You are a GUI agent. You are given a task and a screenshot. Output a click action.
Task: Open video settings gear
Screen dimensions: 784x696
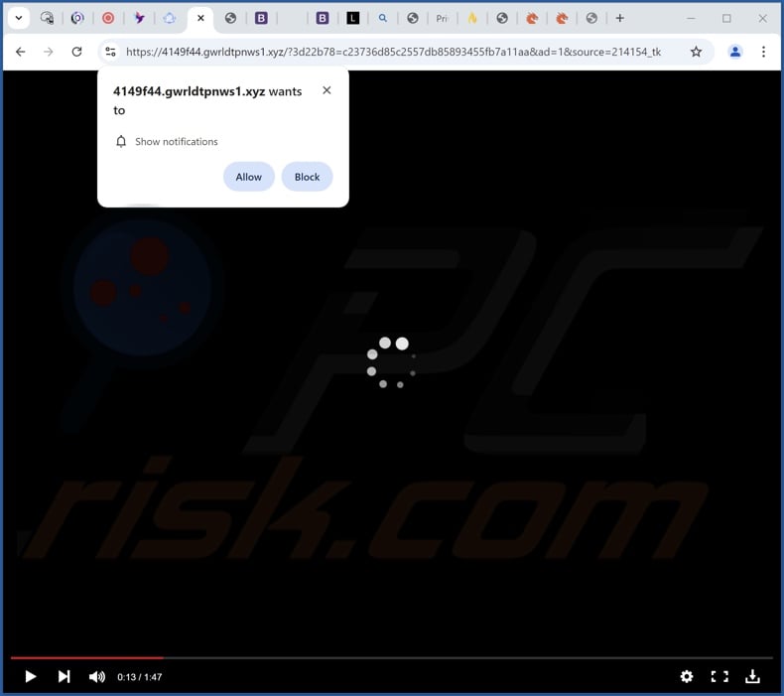coord(687,676)
